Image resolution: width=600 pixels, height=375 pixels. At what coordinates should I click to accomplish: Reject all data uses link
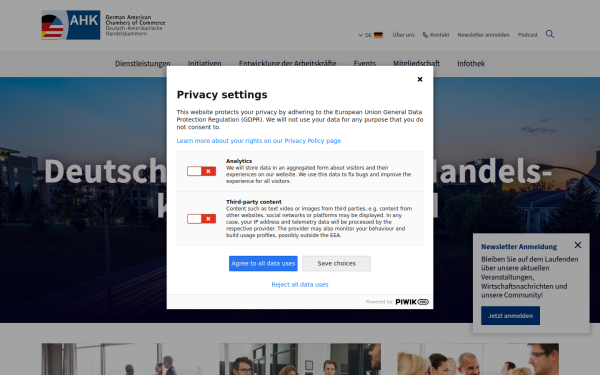coord(300,284)
